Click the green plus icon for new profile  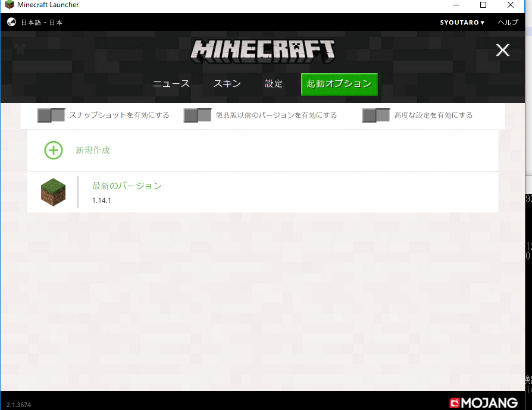point(54,151)
